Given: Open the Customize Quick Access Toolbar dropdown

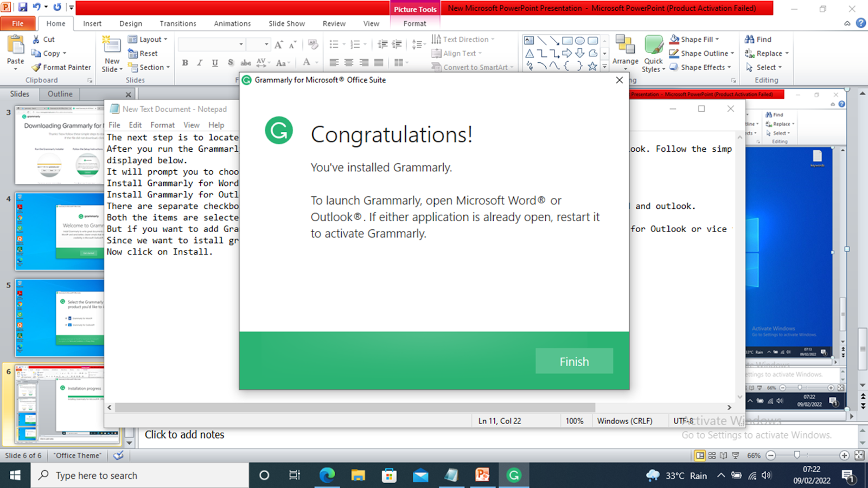Looking at the screenshot, I should [x=71, y=8].
